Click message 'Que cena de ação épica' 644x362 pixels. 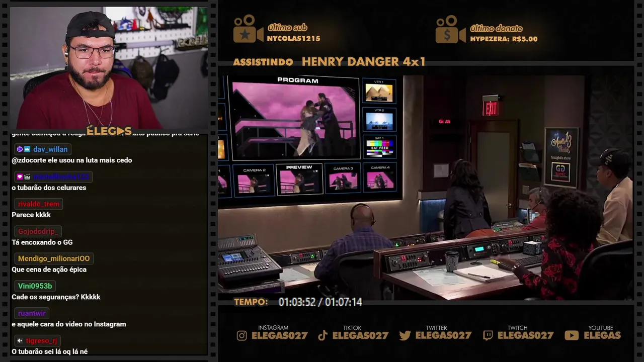pos(49,269)
